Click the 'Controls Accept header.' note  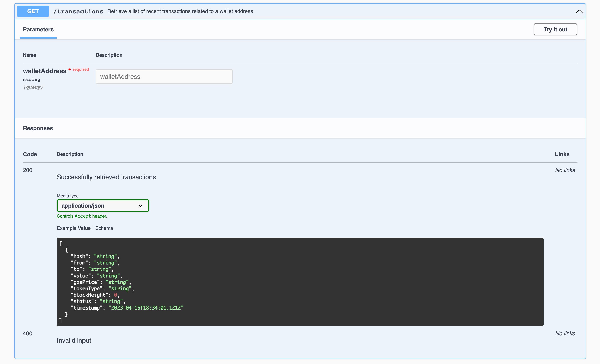[82, 216]
